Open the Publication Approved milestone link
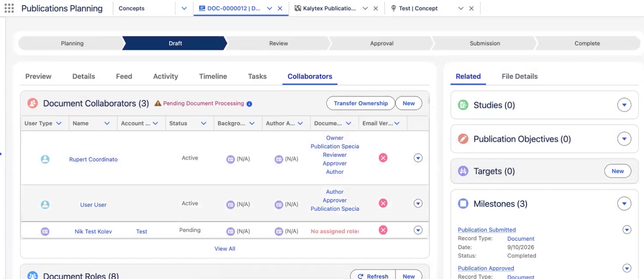The width and height of the screenshot is (644, 279). pyautogui.click(x=486, y=268)
